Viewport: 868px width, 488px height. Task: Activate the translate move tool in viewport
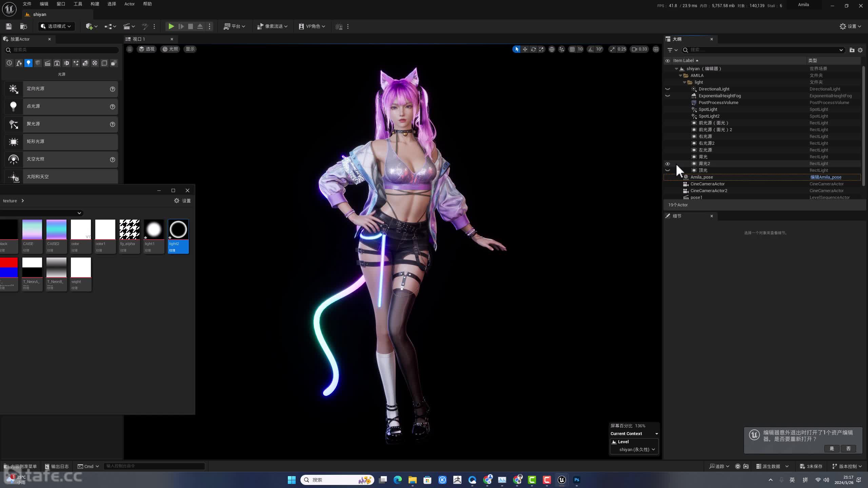click(525, 49)
